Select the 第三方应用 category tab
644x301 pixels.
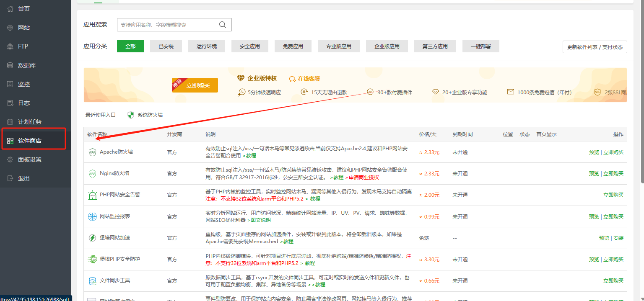click(x=435, y=46)
